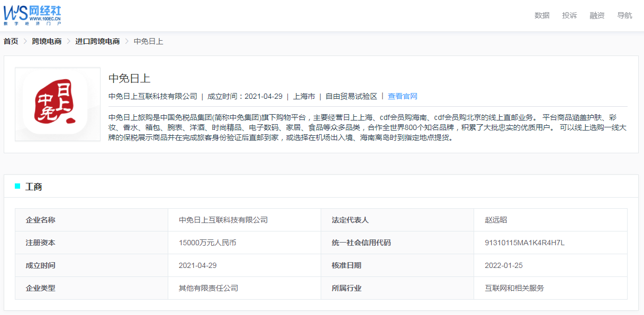Click the 所属行业 label cell
Image resolution: width=644 pixels, height=315 pixels.
tap(397, 288)
